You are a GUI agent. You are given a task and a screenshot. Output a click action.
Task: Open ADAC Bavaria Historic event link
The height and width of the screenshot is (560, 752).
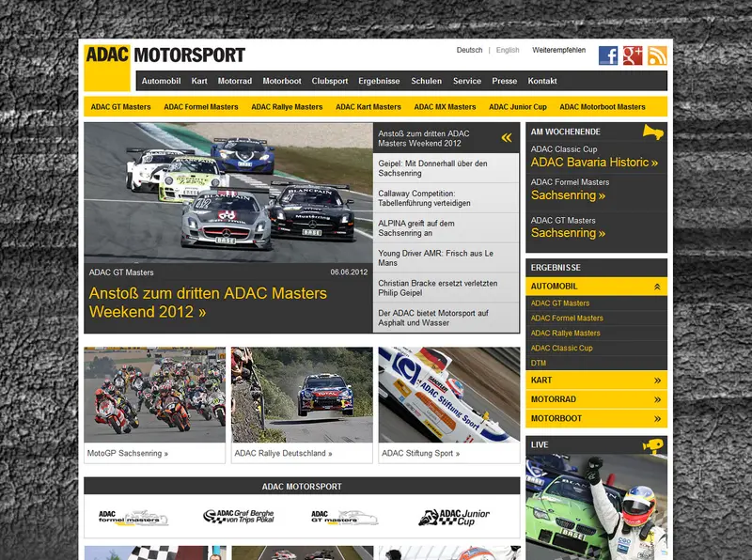[x=594, y=163]
